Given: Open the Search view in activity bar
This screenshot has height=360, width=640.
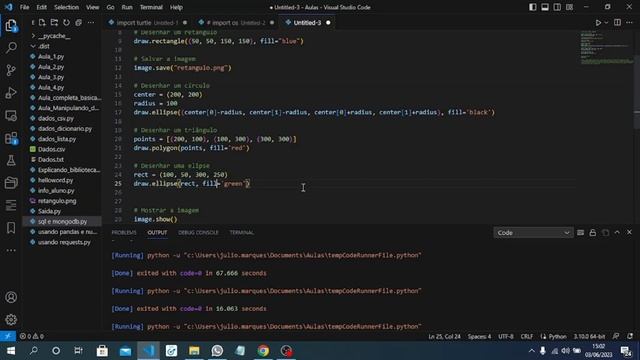Looking at the screenshot, I should 11,48.
